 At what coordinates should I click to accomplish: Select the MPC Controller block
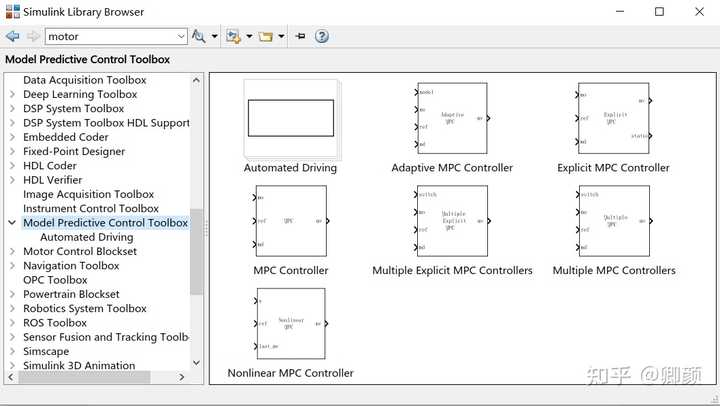click(291, 221)
